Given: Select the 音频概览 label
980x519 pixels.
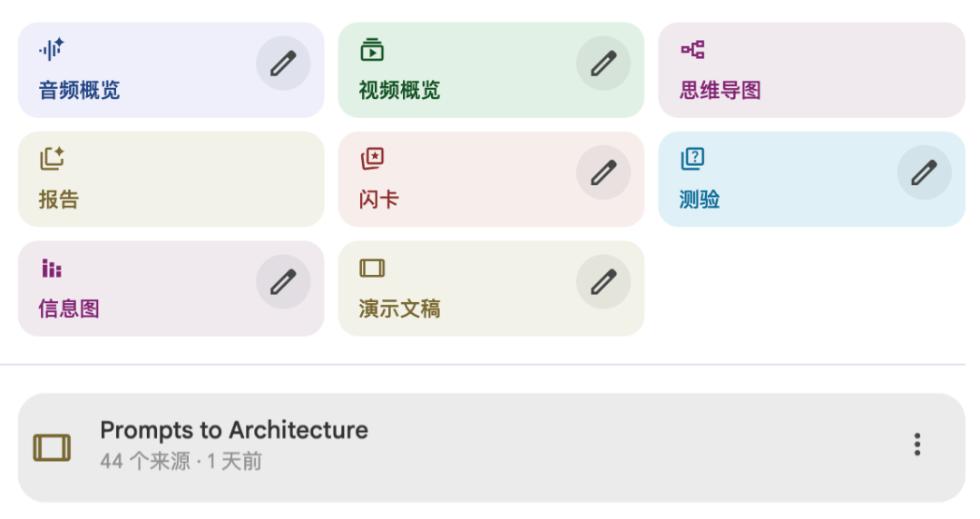Looking at the screenshot, I should click(80, 91).
